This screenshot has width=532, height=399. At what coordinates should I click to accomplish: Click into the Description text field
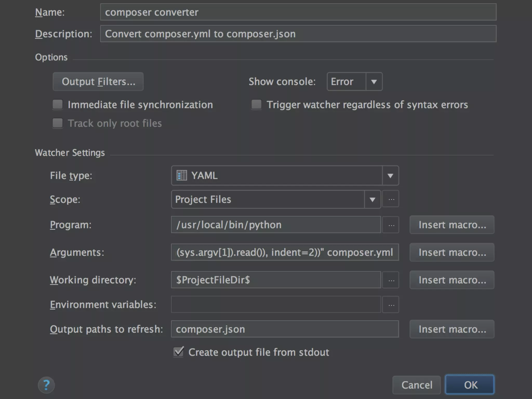click(x=298, y=34)
